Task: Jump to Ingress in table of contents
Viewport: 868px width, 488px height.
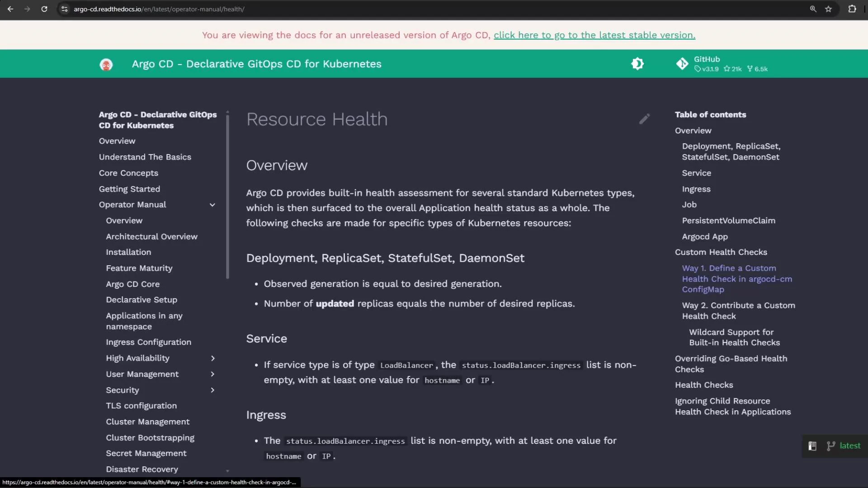Action: pyautogui.click(x=696, y=189)
